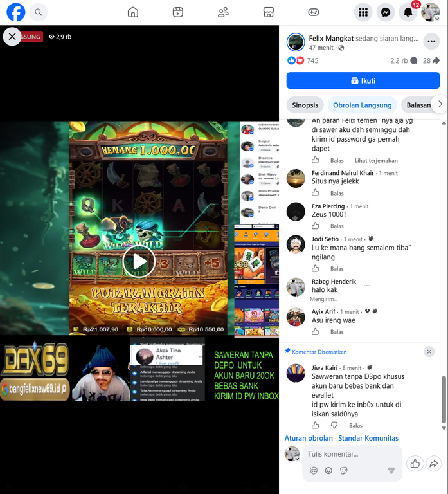This screenshot has height=494, width=448.
Task: Go to the Home feed icon
Action: click(x=133, y=12)
